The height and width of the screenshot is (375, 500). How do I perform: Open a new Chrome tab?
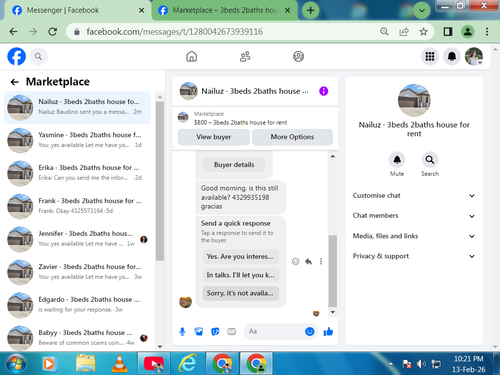point(310,10)
